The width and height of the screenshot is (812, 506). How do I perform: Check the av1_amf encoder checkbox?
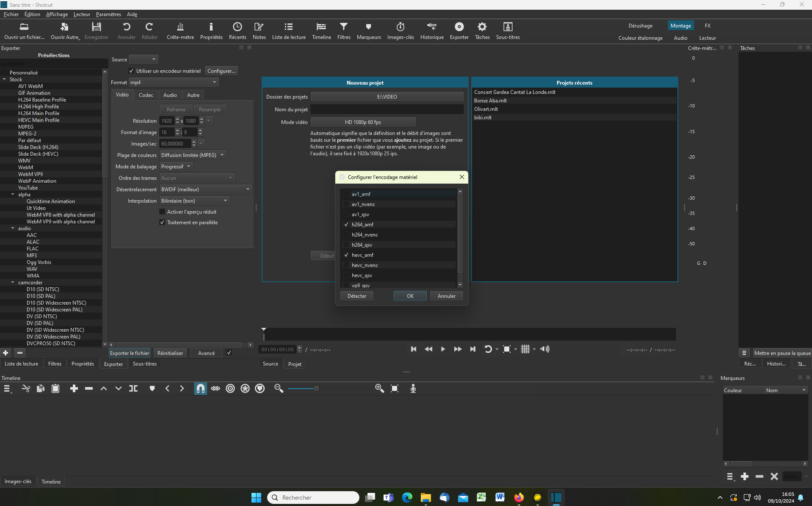pyautogui.click(x=346, y=194)
